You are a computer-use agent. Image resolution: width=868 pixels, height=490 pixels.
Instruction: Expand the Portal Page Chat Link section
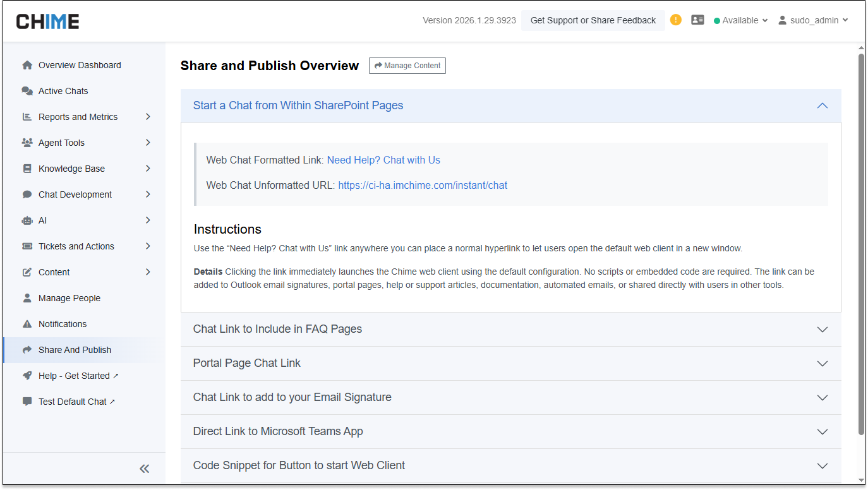click(x=822, y=364)
